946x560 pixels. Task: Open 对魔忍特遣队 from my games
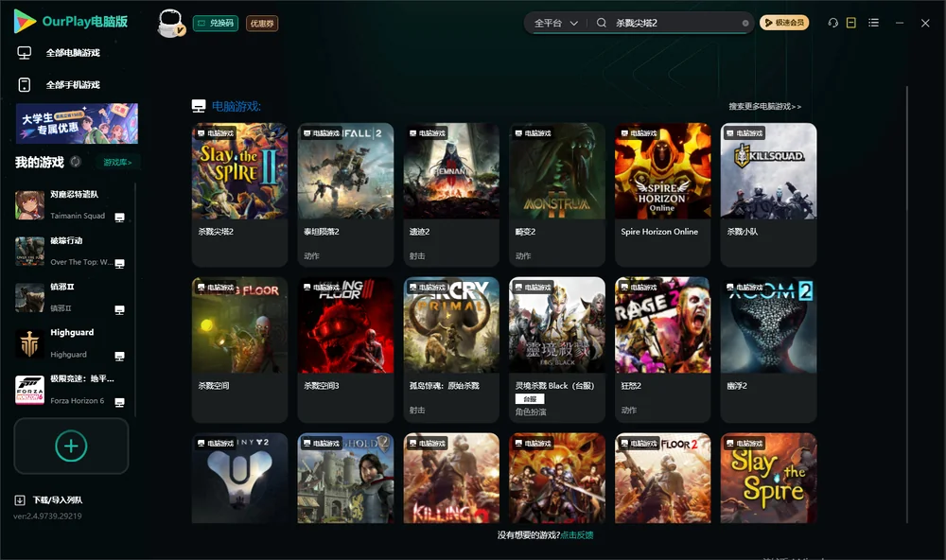[x=70, y=205]
